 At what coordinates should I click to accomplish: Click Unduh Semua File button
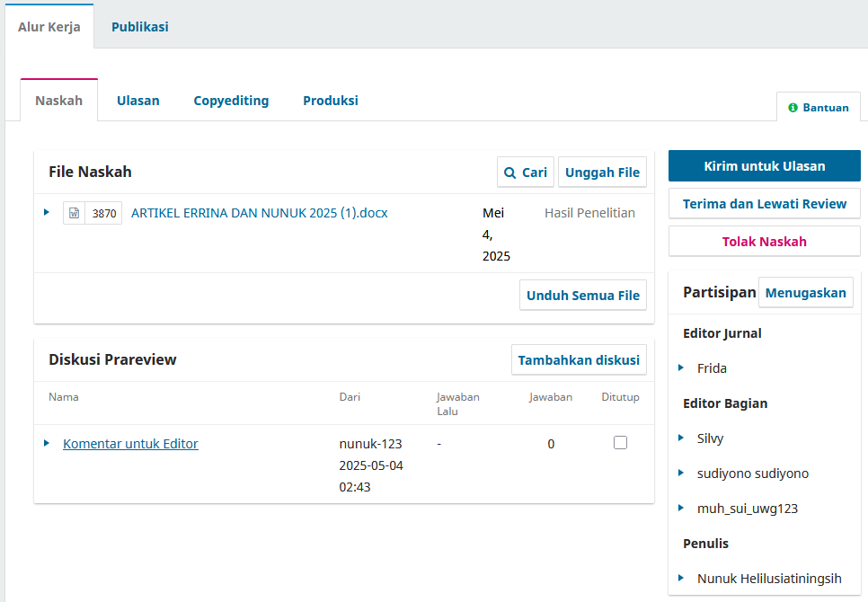(583, 295)
